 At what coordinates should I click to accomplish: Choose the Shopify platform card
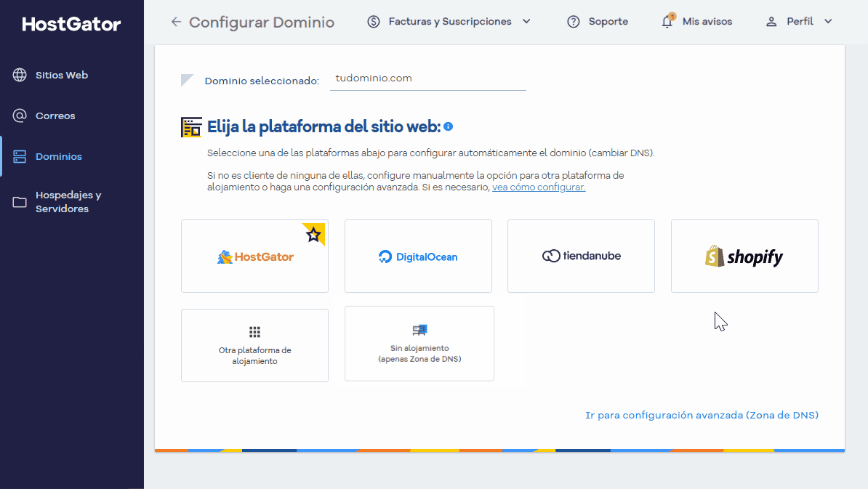(744, 256)
